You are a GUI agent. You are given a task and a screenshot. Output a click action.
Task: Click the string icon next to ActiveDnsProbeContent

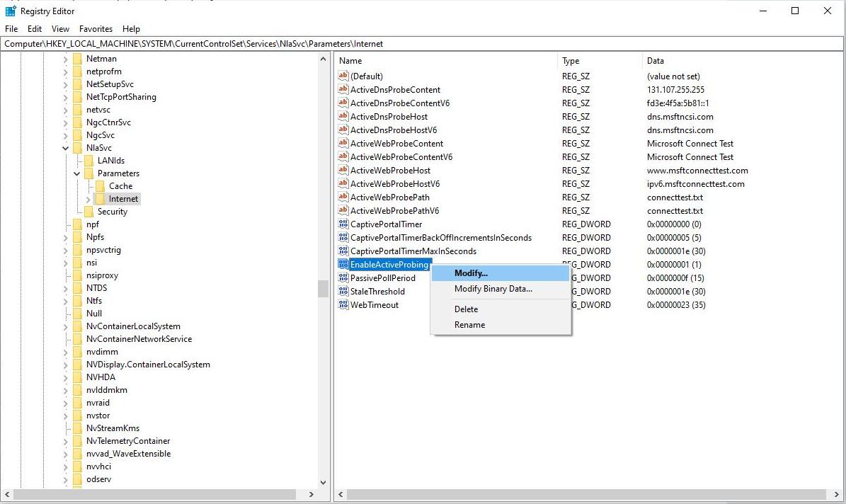pos(343,90)
